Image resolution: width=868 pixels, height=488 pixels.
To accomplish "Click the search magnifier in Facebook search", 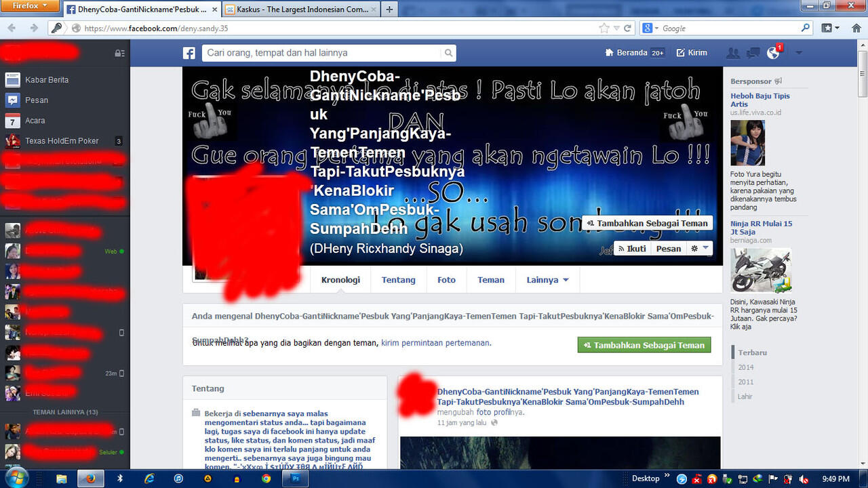I will click(x=448, y=53).
